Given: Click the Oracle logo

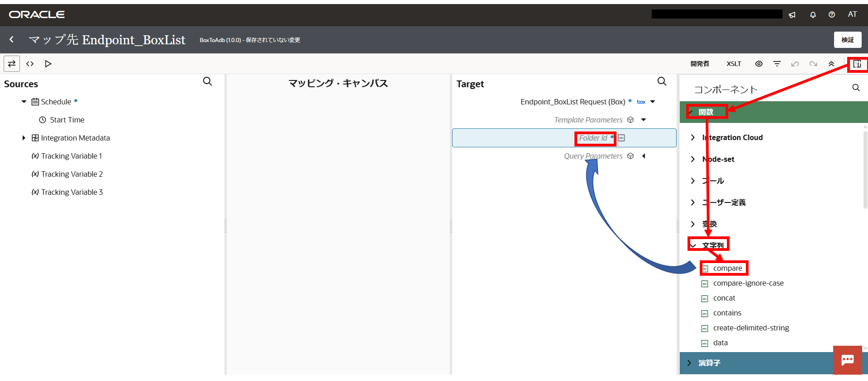Looking at the screenshot, I should (37, 14).
